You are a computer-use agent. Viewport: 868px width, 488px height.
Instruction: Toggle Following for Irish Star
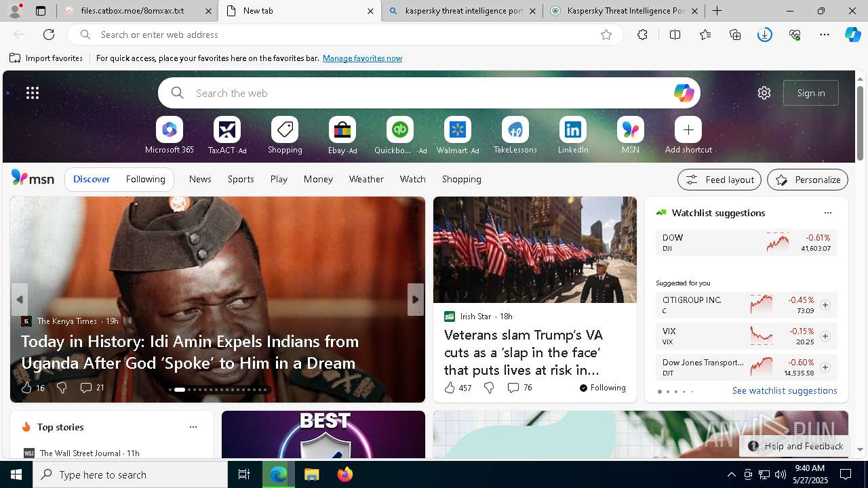[602, 388]
